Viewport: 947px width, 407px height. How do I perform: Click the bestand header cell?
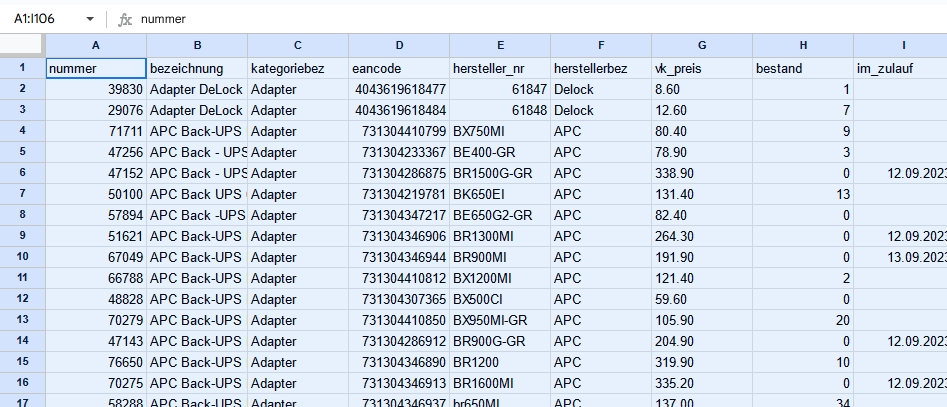803,68
